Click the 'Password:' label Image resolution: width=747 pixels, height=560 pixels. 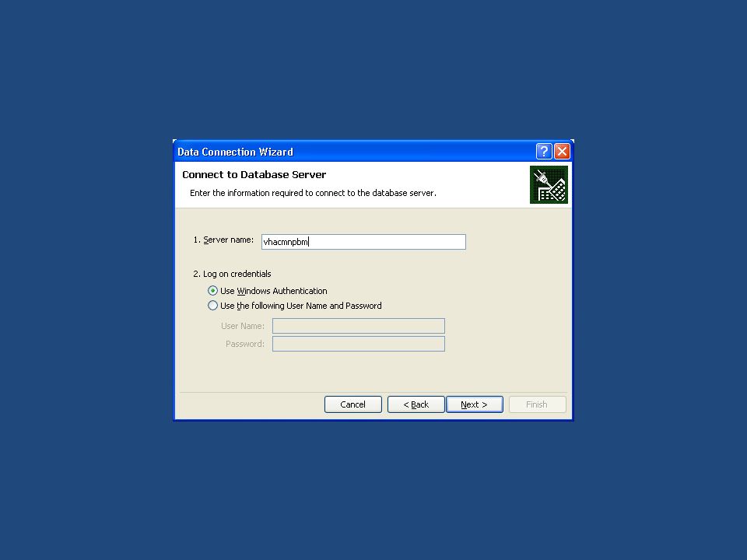(x=245, y=344)
